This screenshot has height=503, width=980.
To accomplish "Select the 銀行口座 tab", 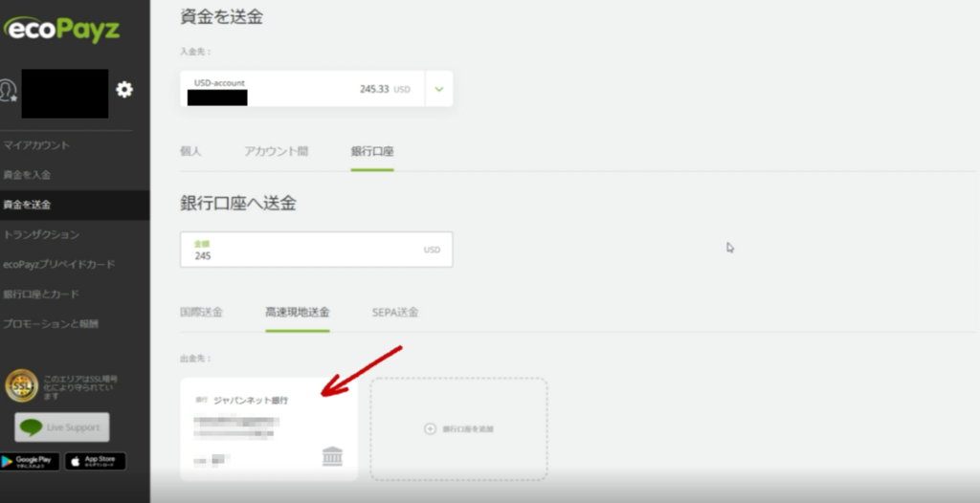I will tap(372, 152).
